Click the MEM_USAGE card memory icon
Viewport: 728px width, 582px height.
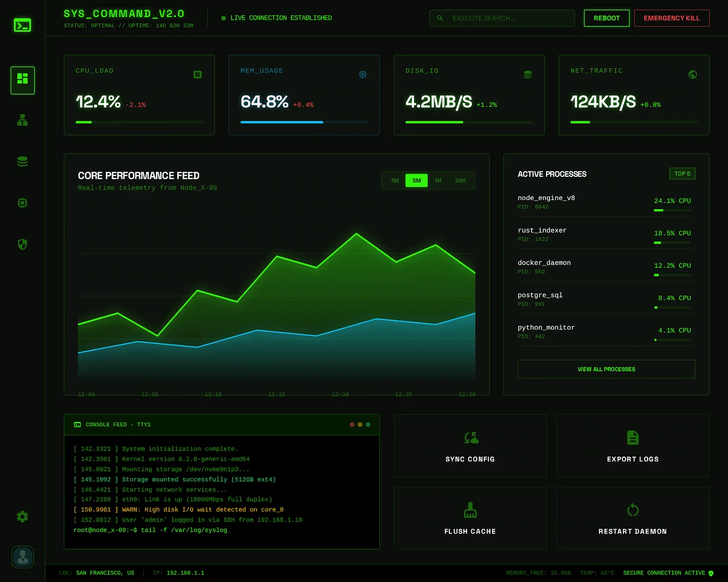point(363,75)
